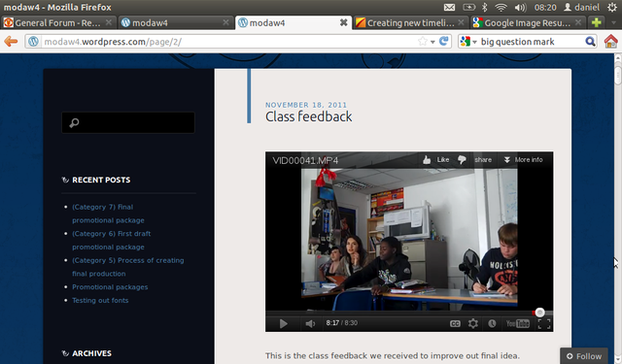Open (Category 5) Process of creating final production

tap(127, 267)
